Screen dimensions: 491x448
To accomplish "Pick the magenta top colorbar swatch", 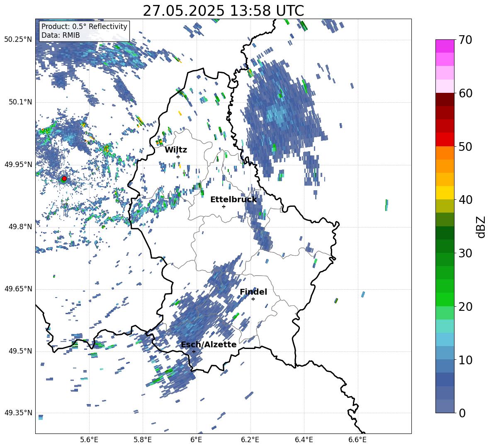I will (x=445, y=46).
